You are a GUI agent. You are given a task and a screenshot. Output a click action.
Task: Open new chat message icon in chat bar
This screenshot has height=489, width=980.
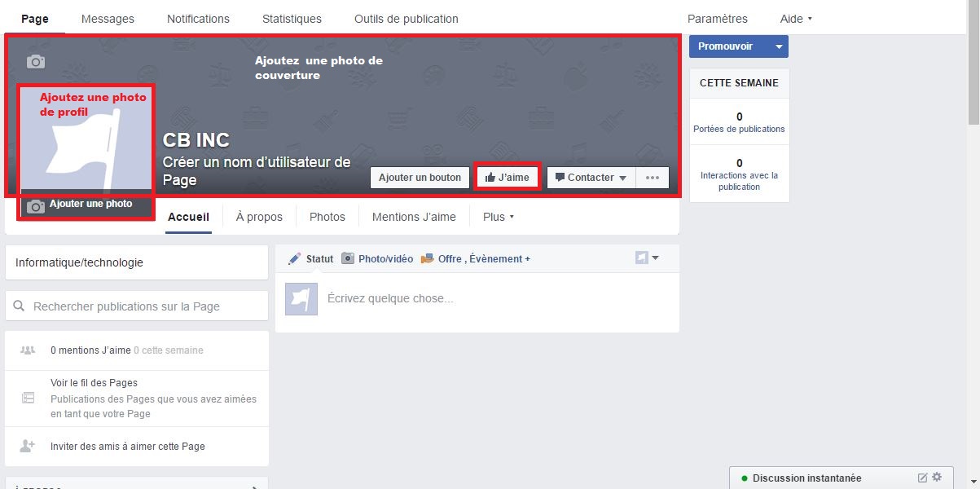pos(923,478)
